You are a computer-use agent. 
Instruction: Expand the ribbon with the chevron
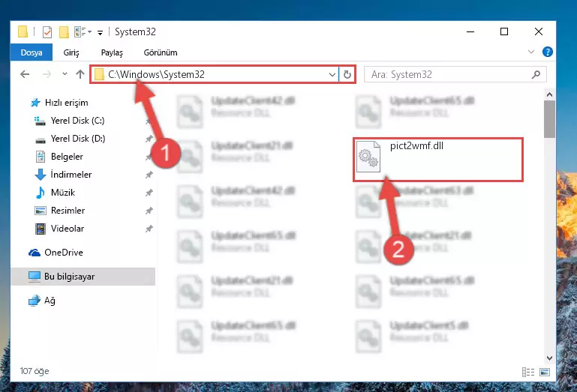click(531, 52)
